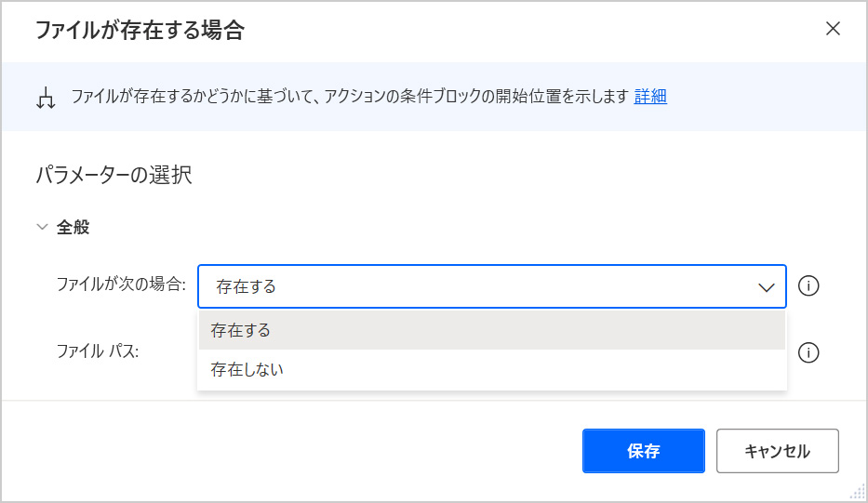Click the conditional branch icon in the info banner
868x503 pixels.
(46, 98)
